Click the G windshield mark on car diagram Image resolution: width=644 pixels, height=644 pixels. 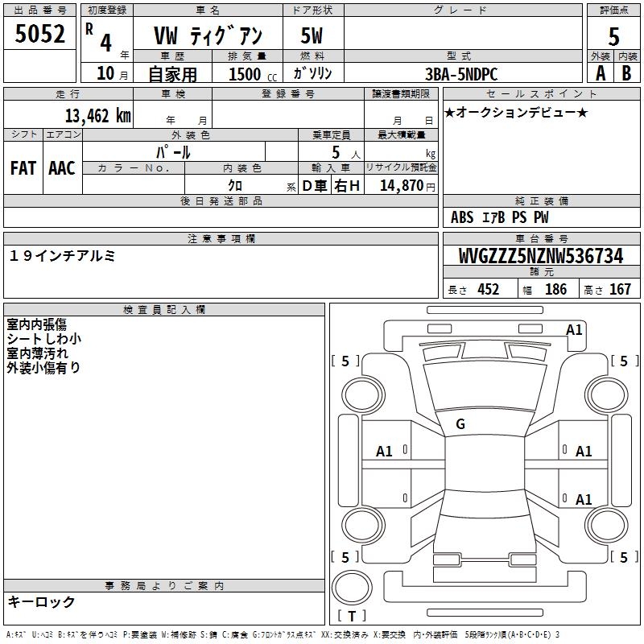(x=460, y=424)
